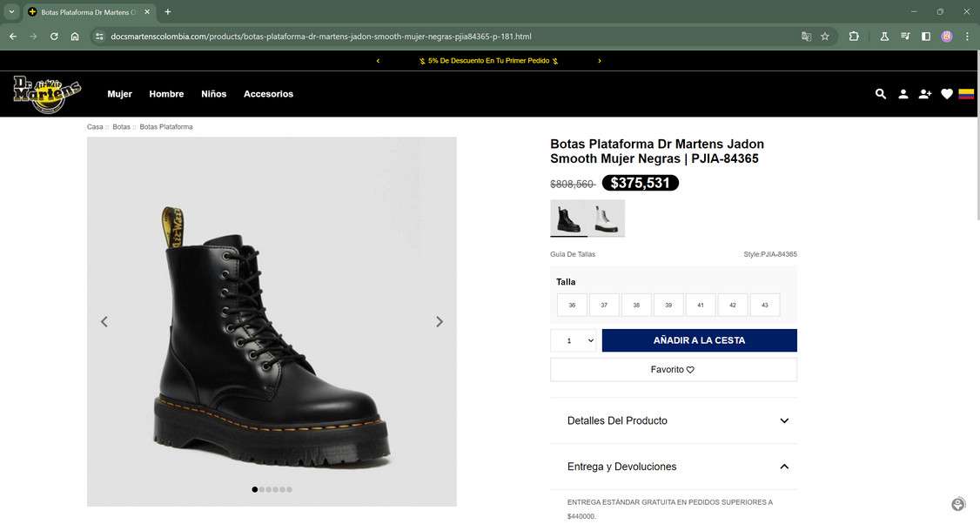Open Chrome Labs flask icon
980x524 pixels.
pos(884,37)
